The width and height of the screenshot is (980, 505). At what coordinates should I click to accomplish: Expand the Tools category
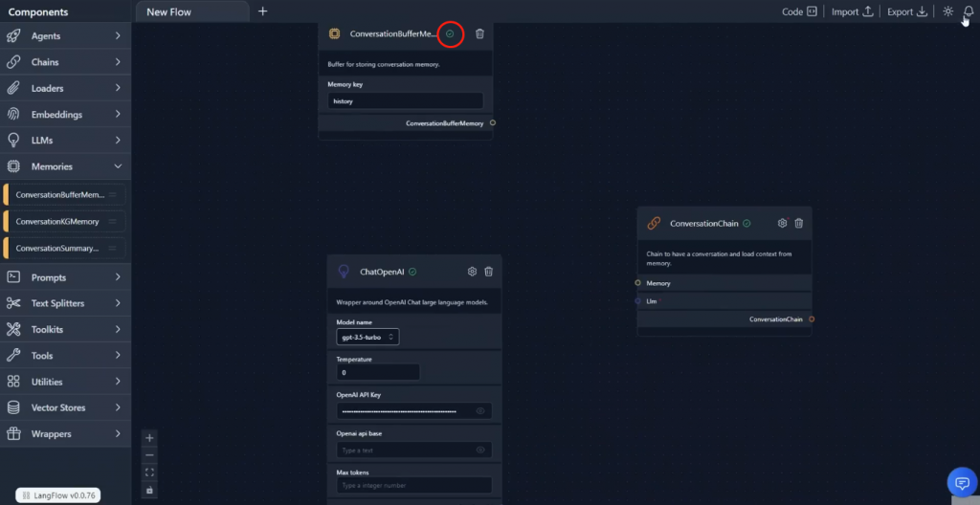click(x=118, y=356)
